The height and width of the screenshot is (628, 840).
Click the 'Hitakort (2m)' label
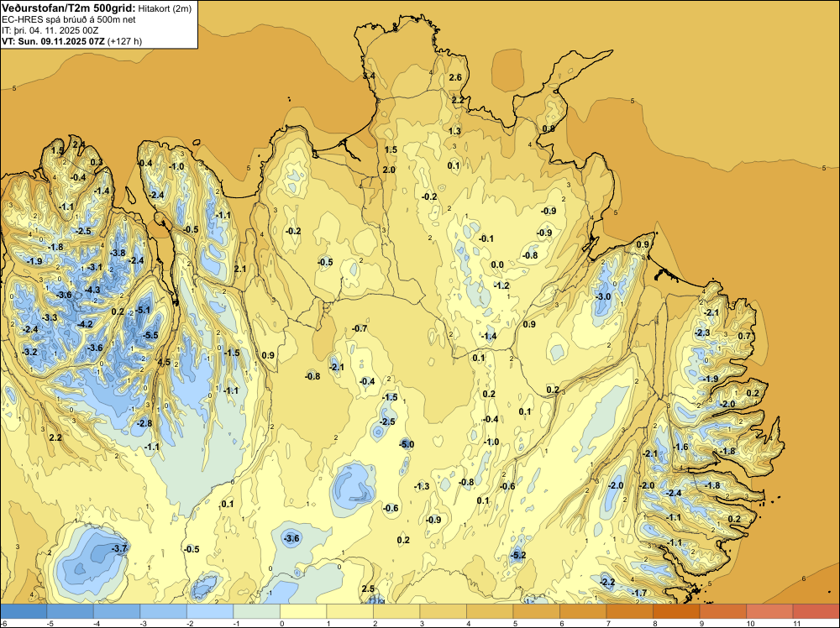pyautogui.click(x=165, y=8)
